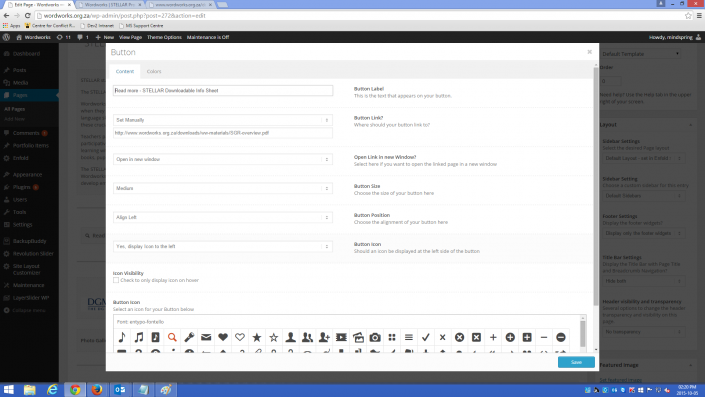Open the Button Link 'Set Manually' dropdown
This screenshot has height=397, width=705.
point(223,120)
